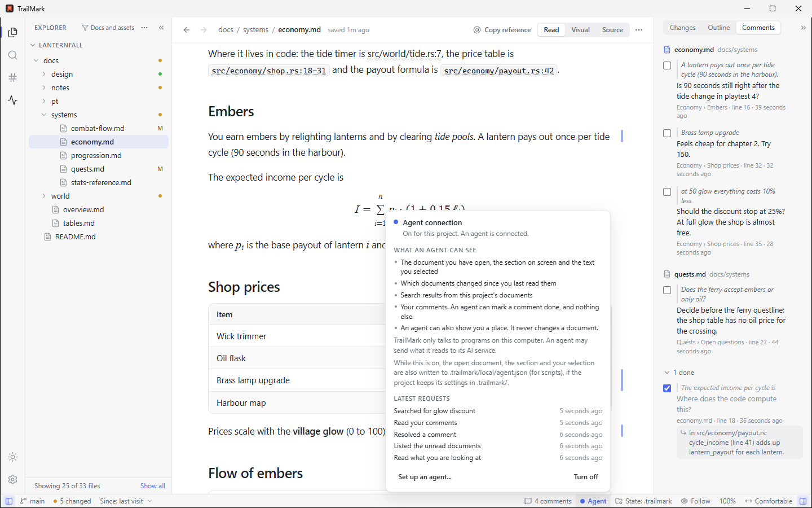Check the '90 seconds still right' comment checkbox
The width and height of the screenshot is (812, 508).
[x=667, y=65]
